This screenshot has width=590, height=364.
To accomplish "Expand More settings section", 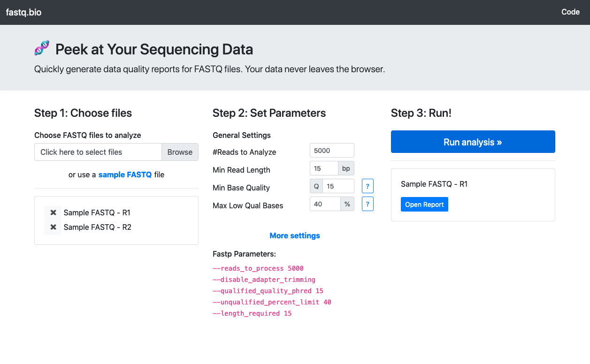I will (295, 235).
